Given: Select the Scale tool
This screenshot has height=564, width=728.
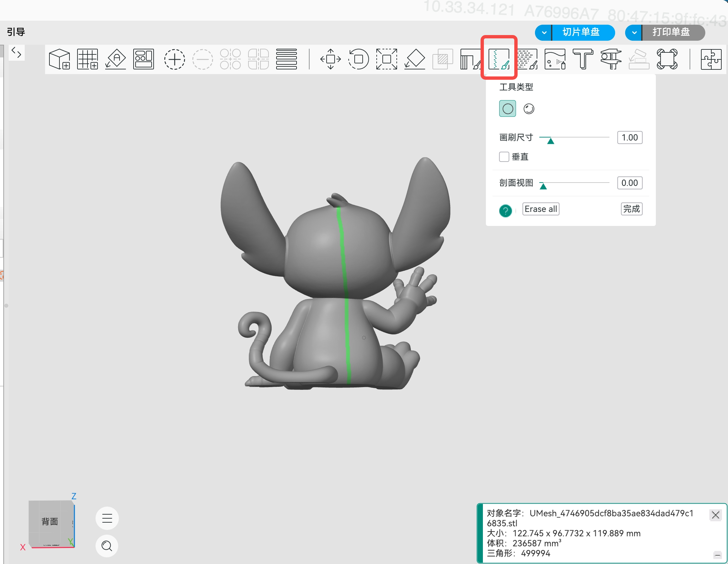Looking at the screenshot, I should point(387,59).
